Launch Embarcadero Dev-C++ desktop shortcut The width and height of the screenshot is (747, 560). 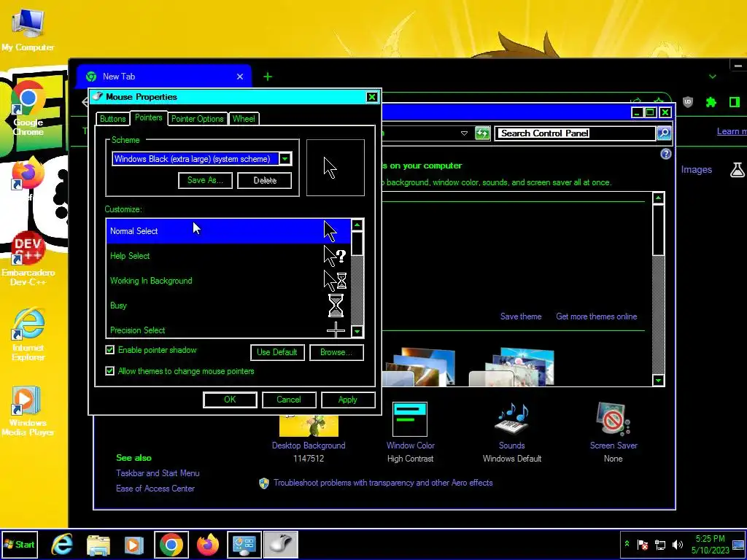(x=28, y=258)
